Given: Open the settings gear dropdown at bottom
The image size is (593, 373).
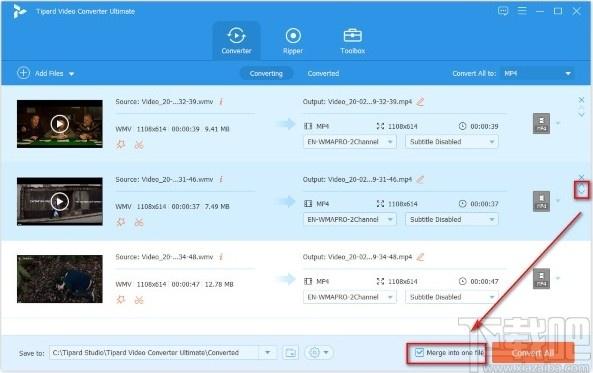Looking at the screenshot, I should (318, 353).
